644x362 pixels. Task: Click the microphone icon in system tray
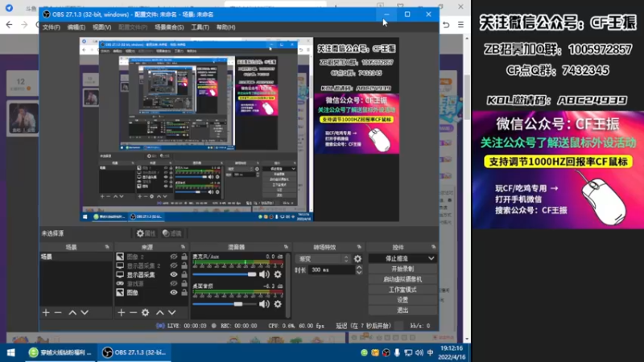[x=397, y=352]
